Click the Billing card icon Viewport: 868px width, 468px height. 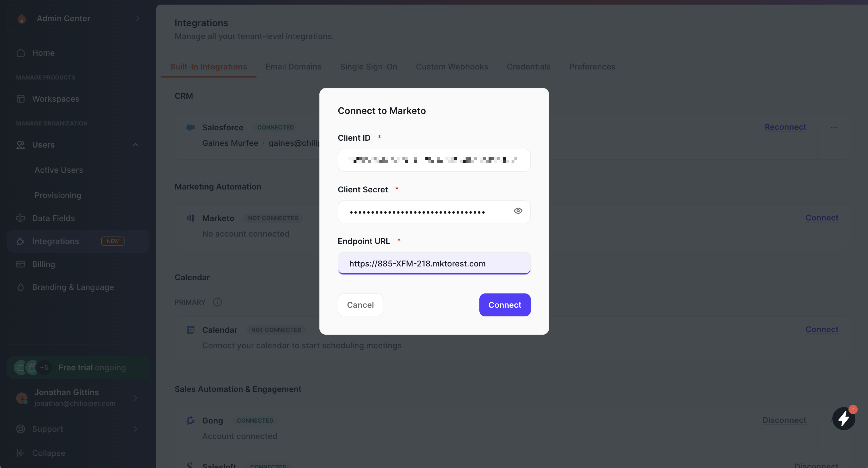click(21, 264)
